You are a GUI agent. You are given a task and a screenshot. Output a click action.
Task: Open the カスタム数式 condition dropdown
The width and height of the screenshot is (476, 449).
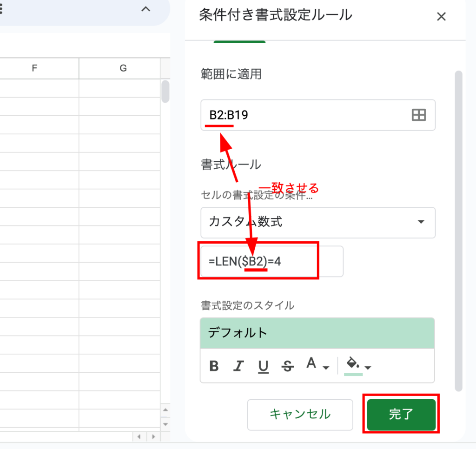pyautogui.click(x=318, y=223)
